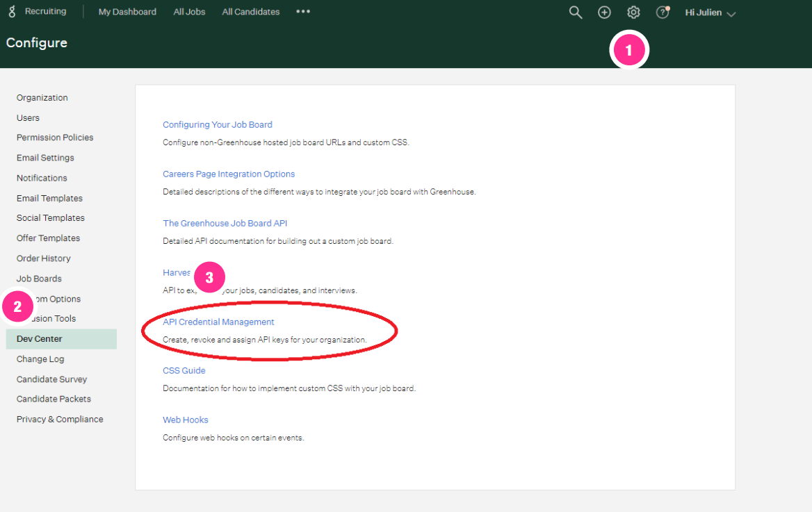This screenshot has height=512, width=812.
Task: Select the highlighted Dev Center item
Action: coord(61,339)
